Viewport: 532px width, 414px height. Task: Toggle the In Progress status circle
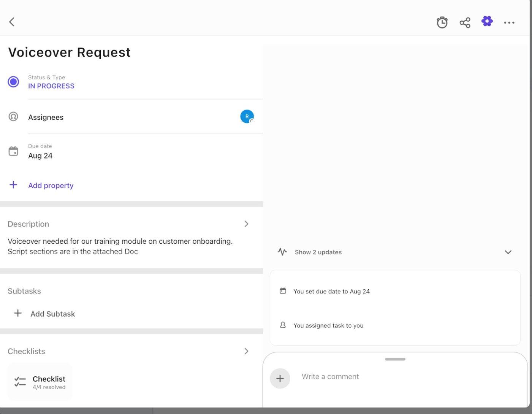pyautogui.click(x=13, y=82)
